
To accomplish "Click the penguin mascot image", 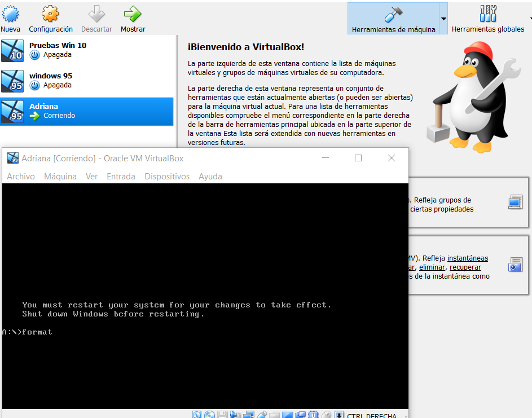I will 473,96.
